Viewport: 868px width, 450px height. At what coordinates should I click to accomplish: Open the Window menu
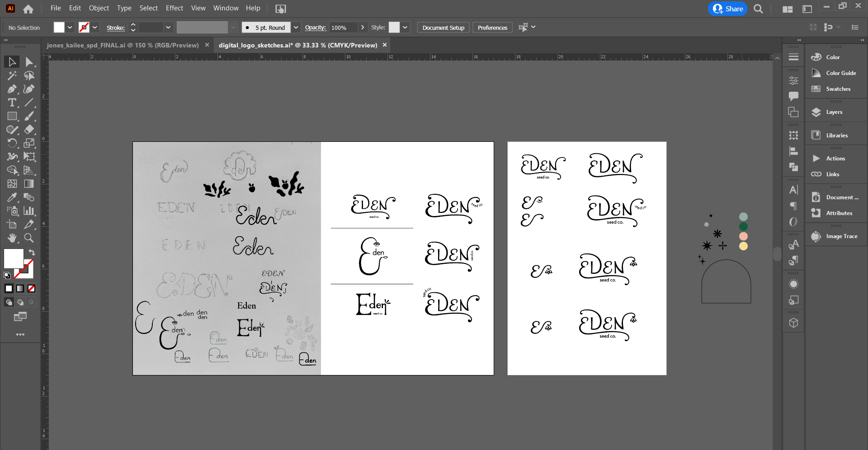[x=226, y=8]
